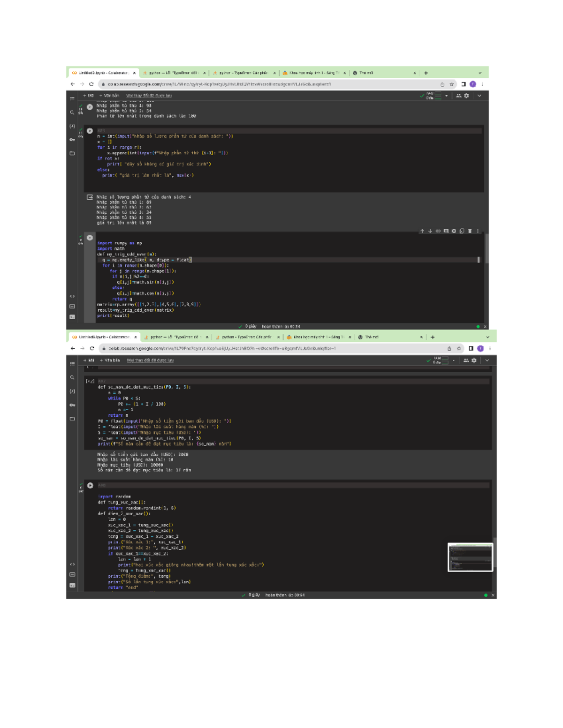Open more cell actions for the numpy cell

(x=478, y=231)
